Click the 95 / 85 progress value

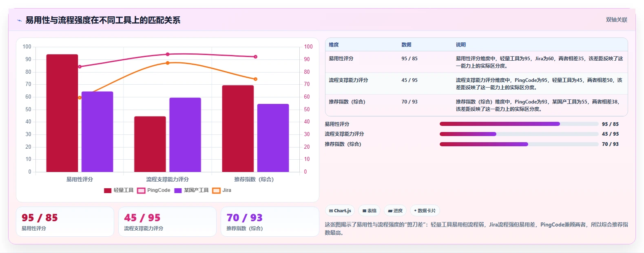(610, 124)
